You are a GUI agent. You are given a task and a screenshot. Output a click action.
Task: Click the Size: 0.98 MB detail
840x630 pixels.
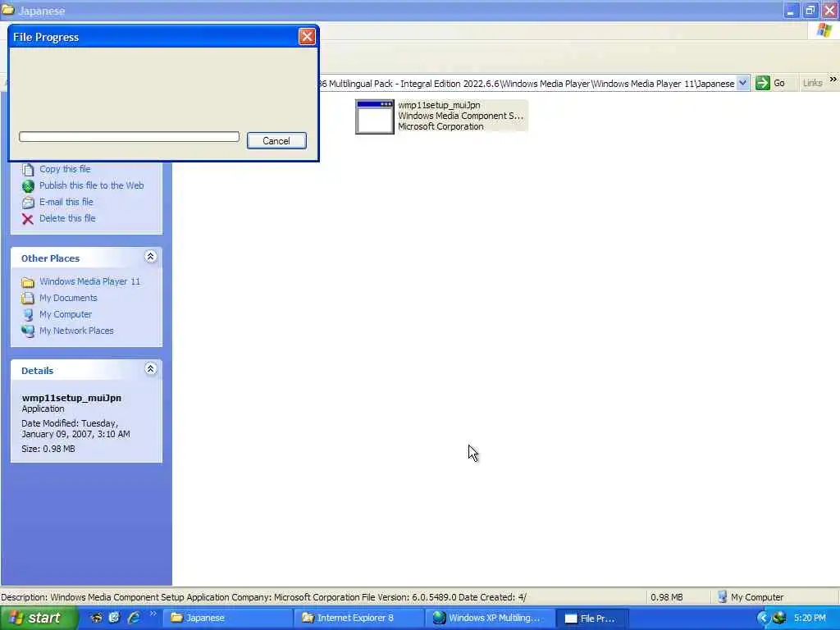click(48, 449)
